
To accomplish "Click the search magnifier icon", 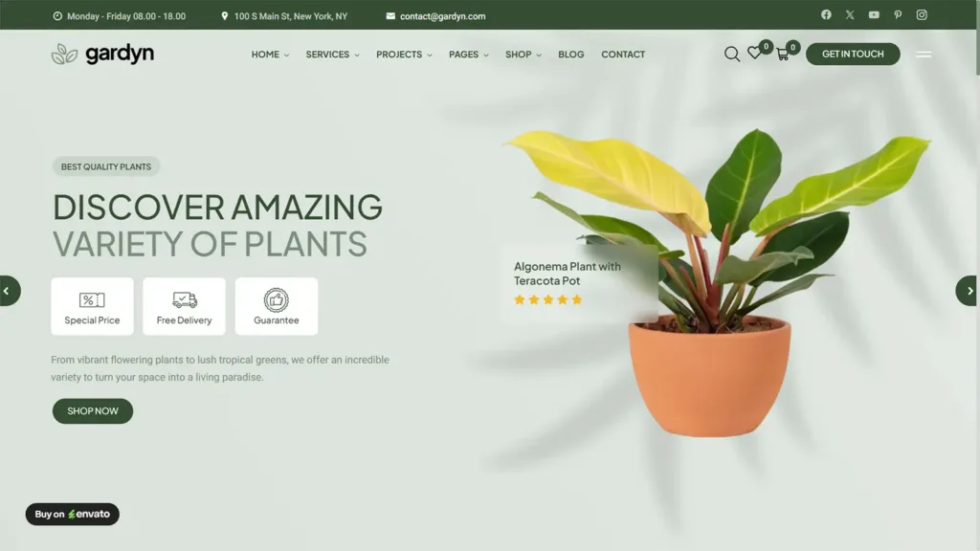I will [x=732, y=55].
